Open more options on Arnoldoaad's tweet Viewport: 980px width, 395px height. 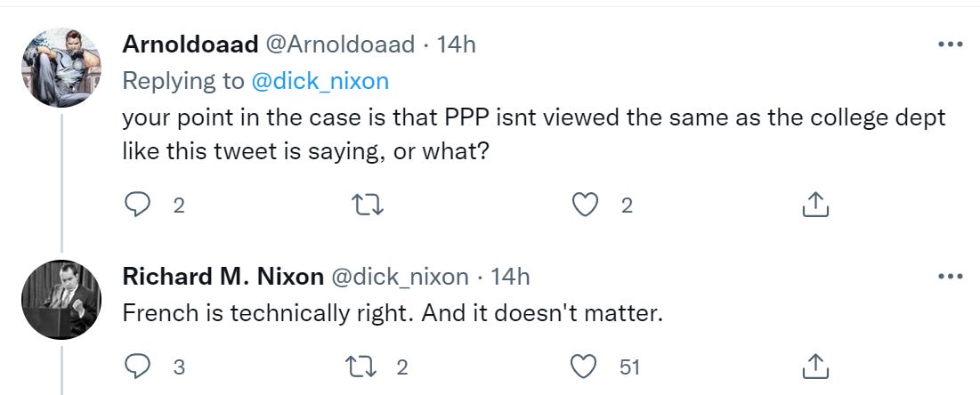click(951, 44)
